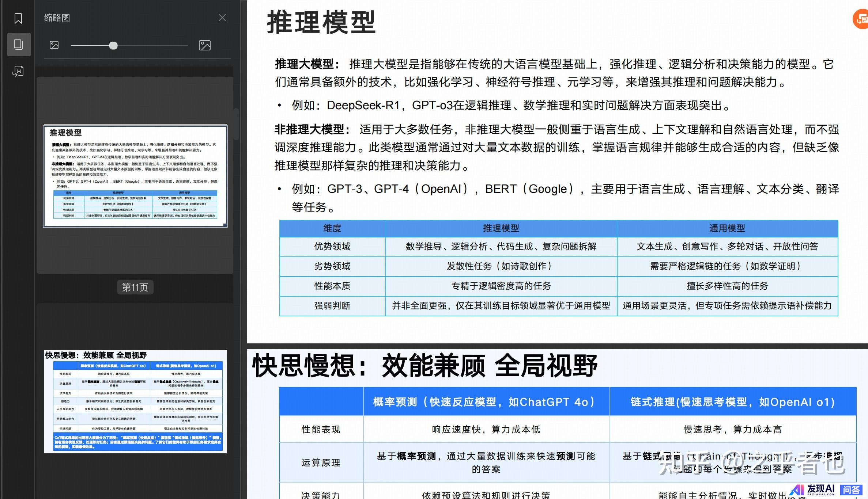
Task: Click the blue 问答 button
Action: [x=851, y=490]
